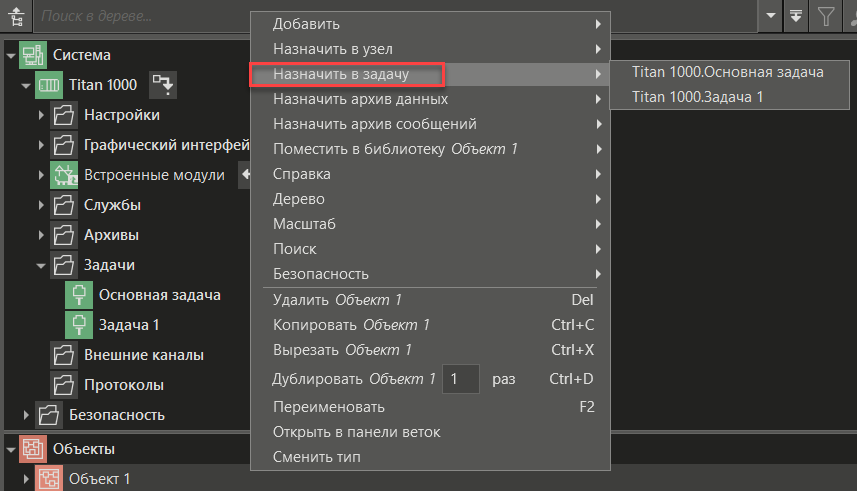Click the Задача 1 task icon

click(79, 325)
